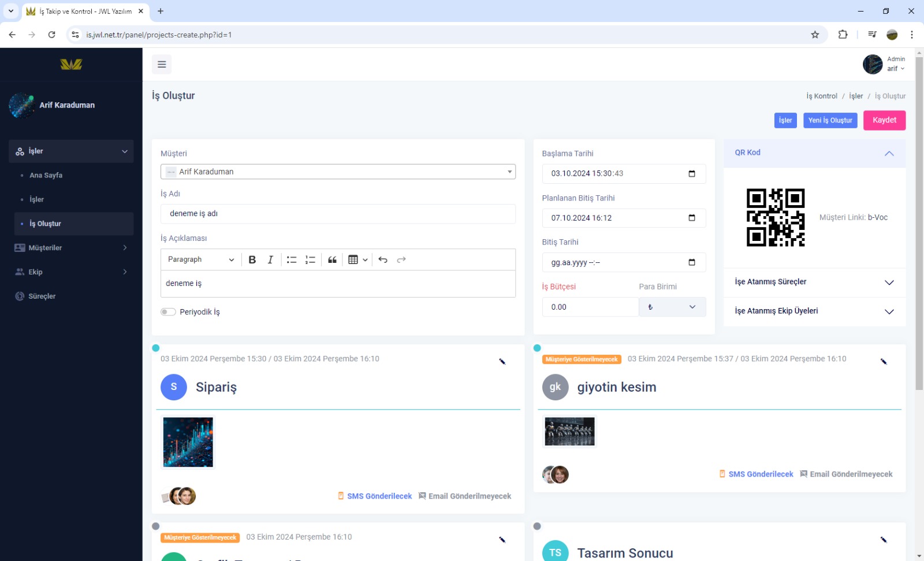Insert bulleted list in editor
The height and width of the screenshot is (561, 924).
tap(292, 260)
